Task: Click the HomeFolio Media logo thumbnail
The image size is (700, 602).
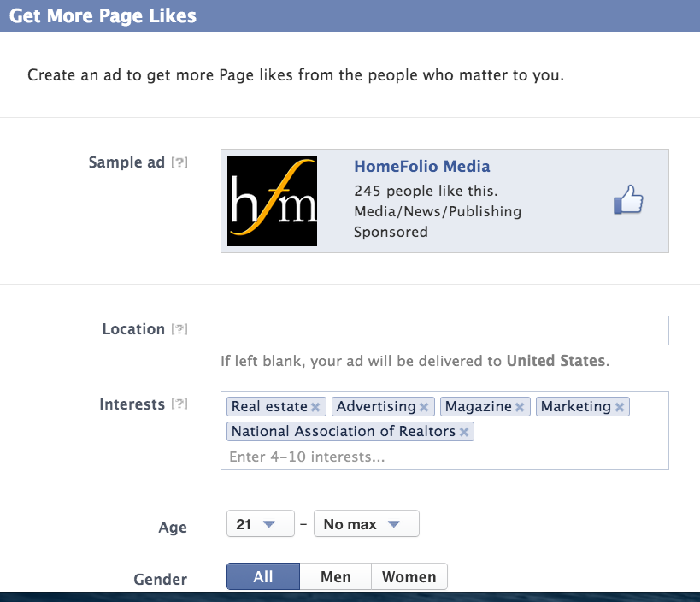Action: pyautogui.click(x=273, y=201)
